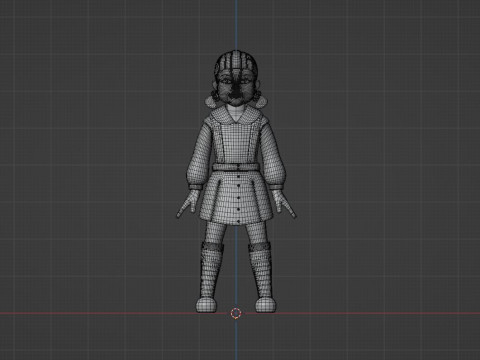Click the character's right eye on screen
Image resolution: width=480 pixels, height=360 pixels.
click(x=246, y=81)
